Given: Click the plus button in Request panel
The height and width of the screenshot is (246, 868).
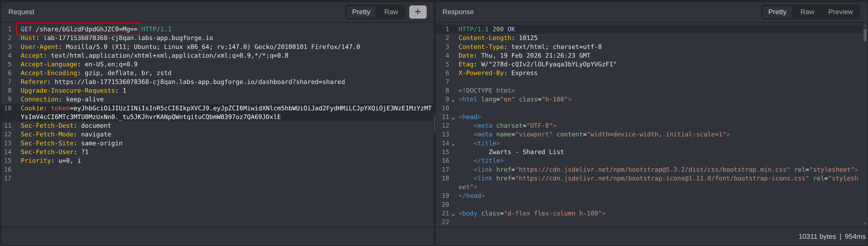Looking at the screenshot, I should (417, 12).
